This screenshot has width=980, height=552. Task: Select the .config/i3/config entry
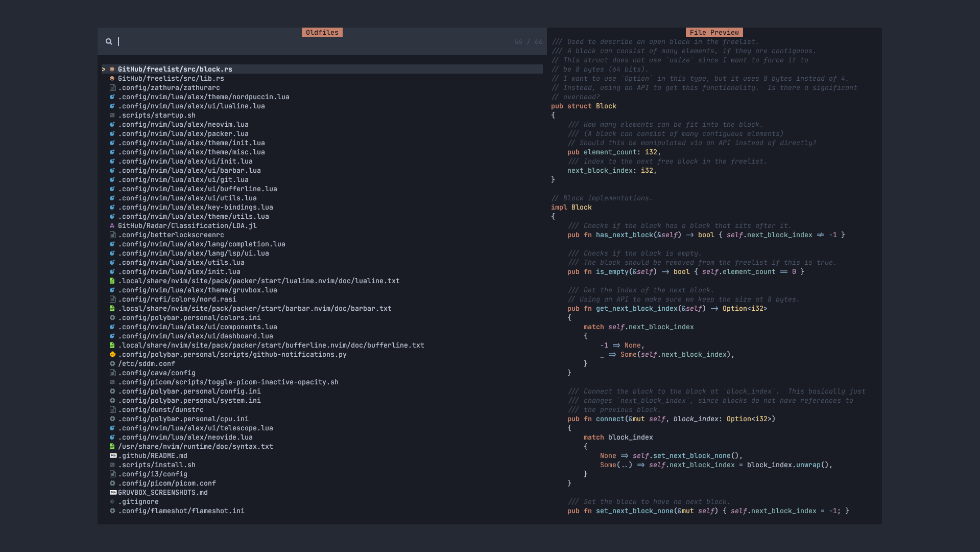click(153, 474)
